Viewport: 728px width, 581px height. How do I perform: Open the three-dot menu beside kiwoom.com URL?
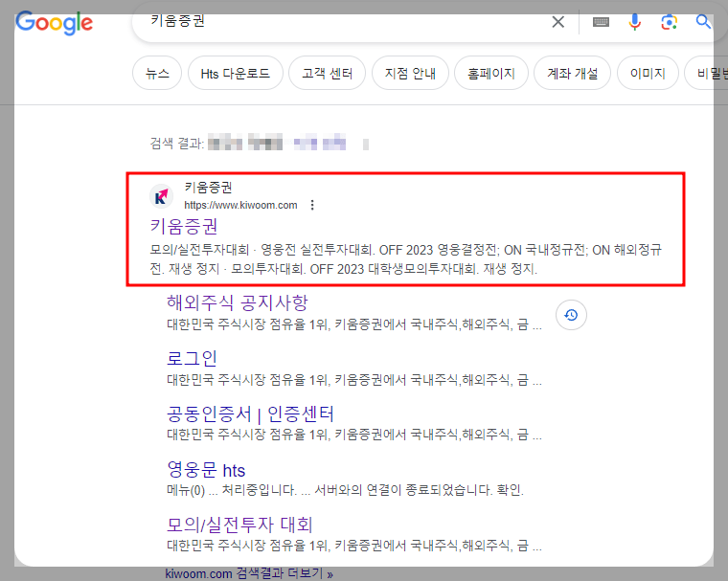312,205
